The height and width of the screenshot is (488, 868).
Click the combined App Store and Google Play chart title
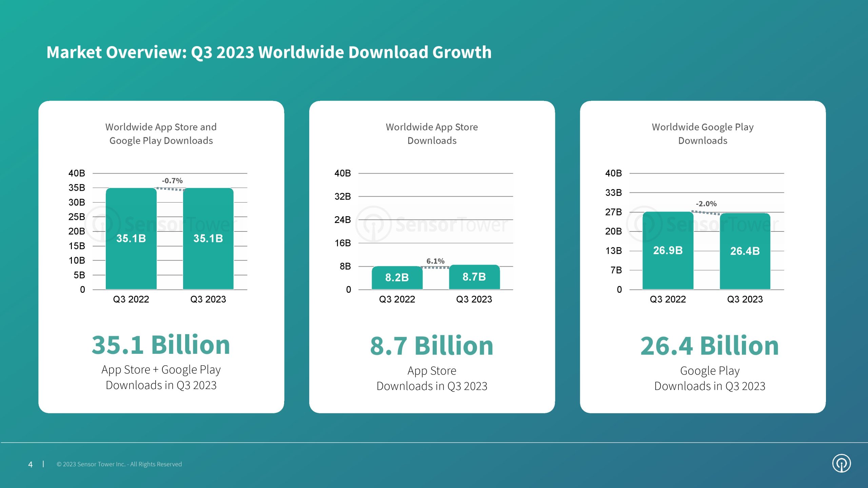[x=161, y=134]
